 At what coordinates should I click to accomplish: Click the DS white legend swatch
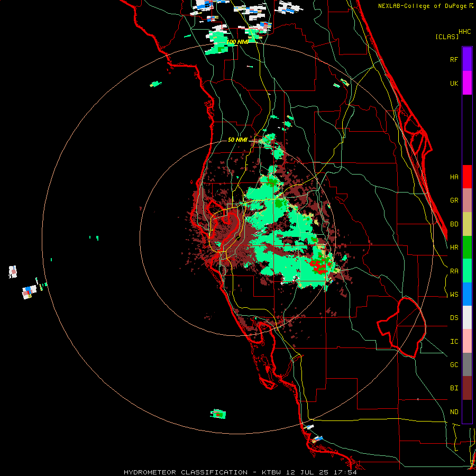point(467,317)
